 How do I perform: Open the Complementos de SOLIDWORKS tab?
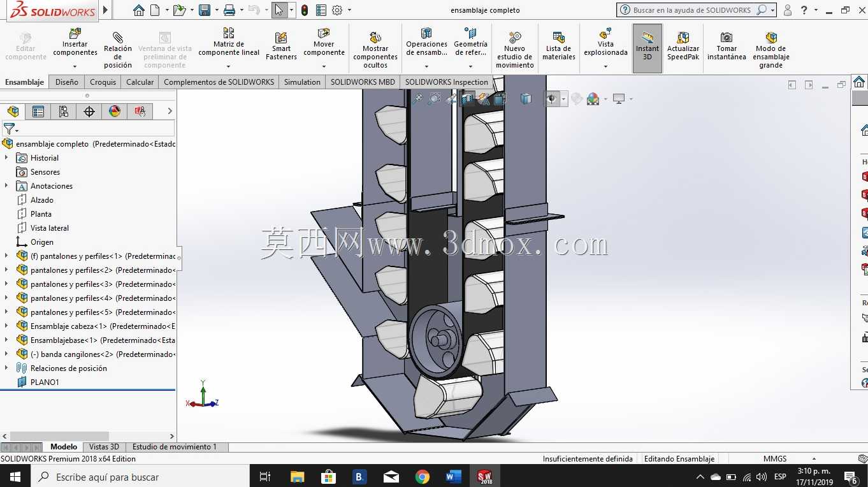[219, 82]
